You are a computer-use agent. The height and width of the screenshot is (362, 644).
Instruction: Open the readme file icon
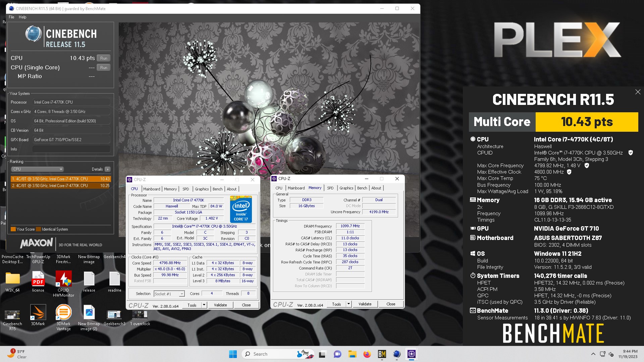[x=114, y=282]
